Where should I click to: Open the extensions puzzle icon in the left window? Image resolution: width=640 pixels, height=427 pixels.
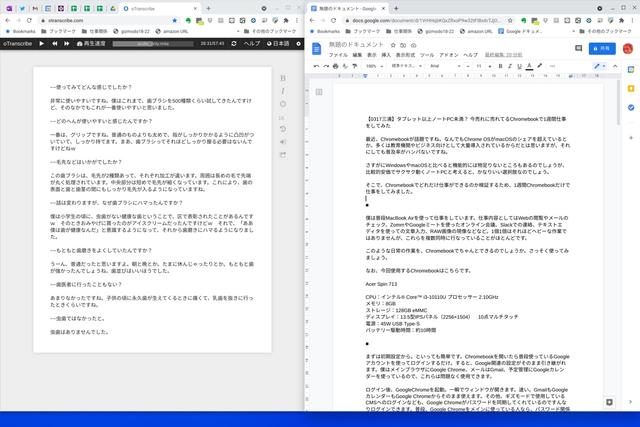tap(286, 20)
